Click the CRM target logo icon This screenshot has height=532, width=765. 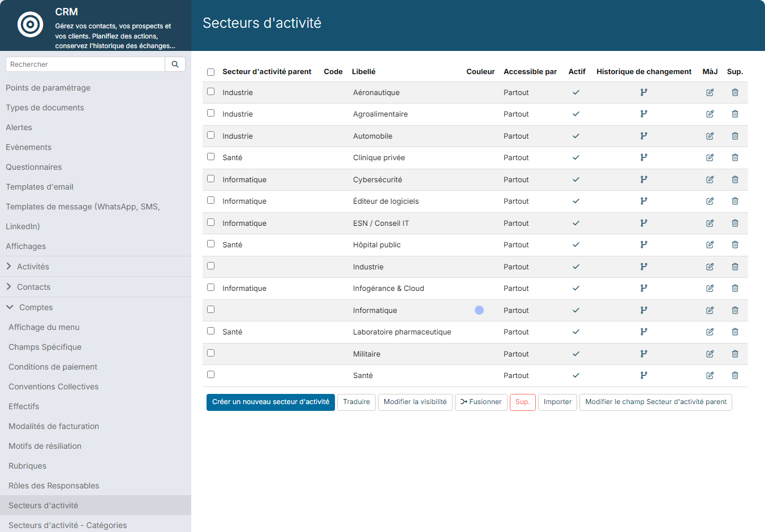click(31, 24)
